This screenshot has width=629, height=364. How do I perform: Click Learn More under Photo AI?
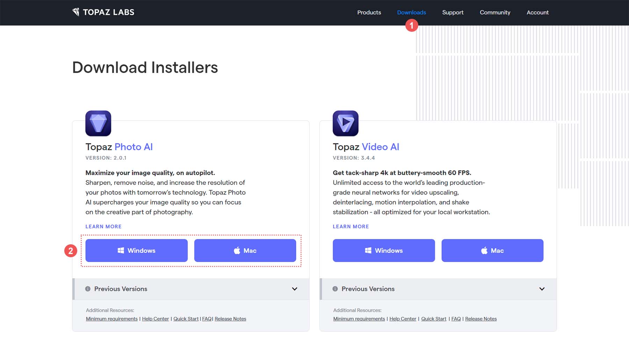103,226
